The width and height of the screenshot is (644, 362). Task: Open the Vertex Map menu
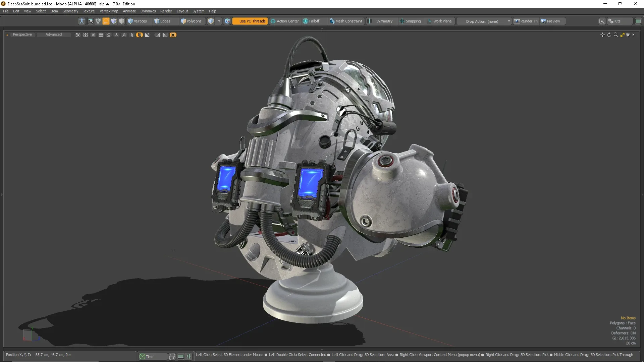pos(109,11)
